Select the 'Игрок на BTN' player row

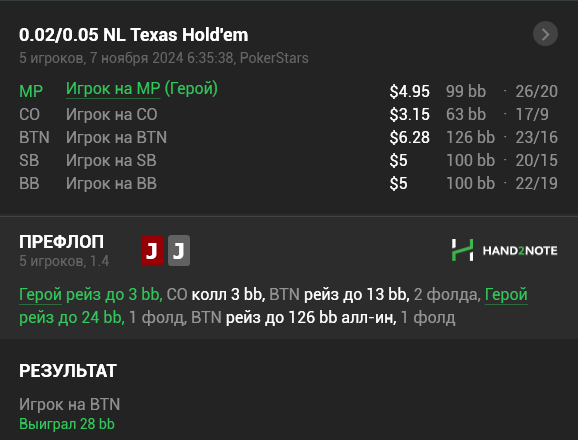pyautogui.click(x=288, y=137)
